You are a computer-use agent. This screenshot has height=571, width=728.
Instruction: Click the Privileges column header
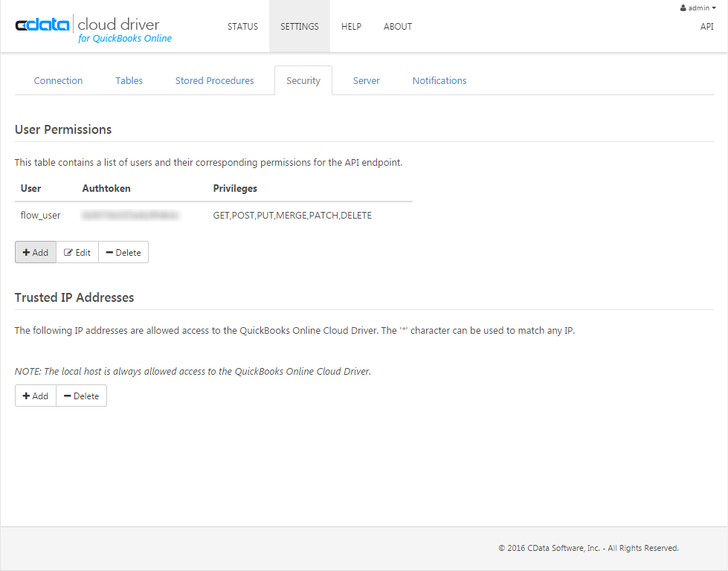235,189
